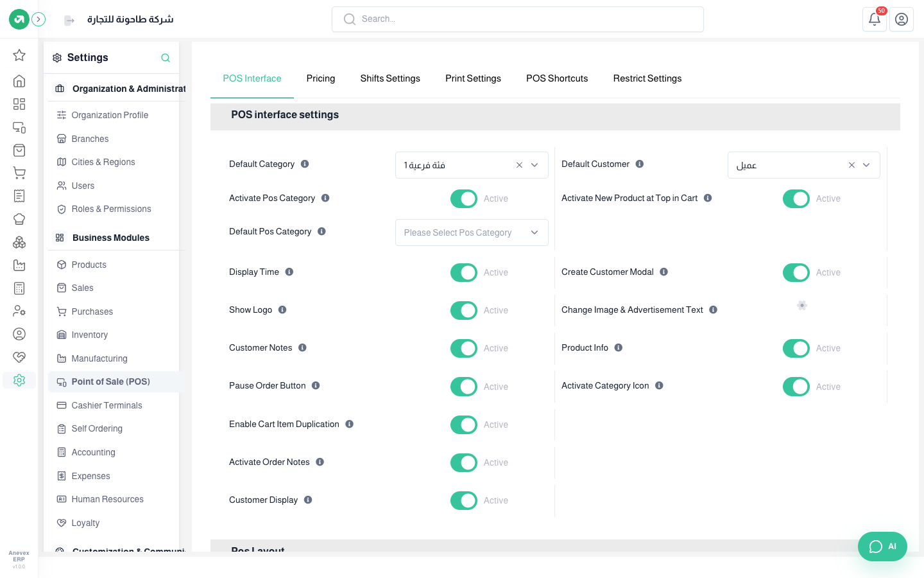Image resolution: width=924 pixels, height=578 pixels.
Task: Toggle the Activate Category Icon switch
Action: 796,387
